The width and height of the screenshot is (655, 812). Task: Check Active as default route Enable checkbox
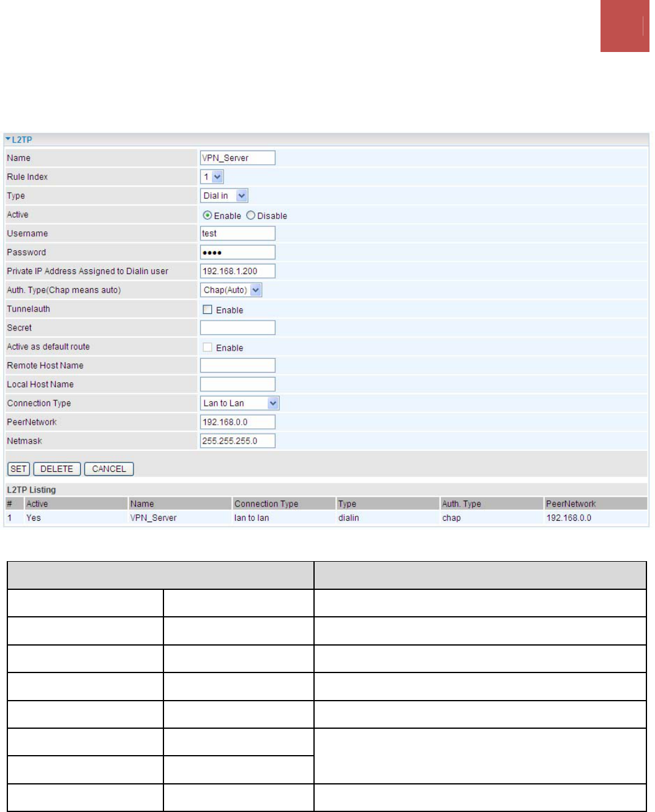tap(208, 348)
